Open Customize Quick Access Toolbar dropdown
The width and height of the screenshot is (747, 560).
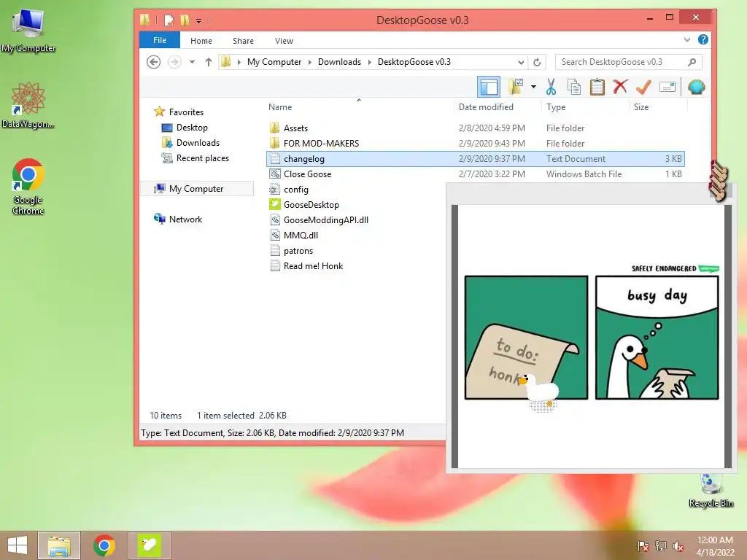pyautogui.click(x=198, y=20)
